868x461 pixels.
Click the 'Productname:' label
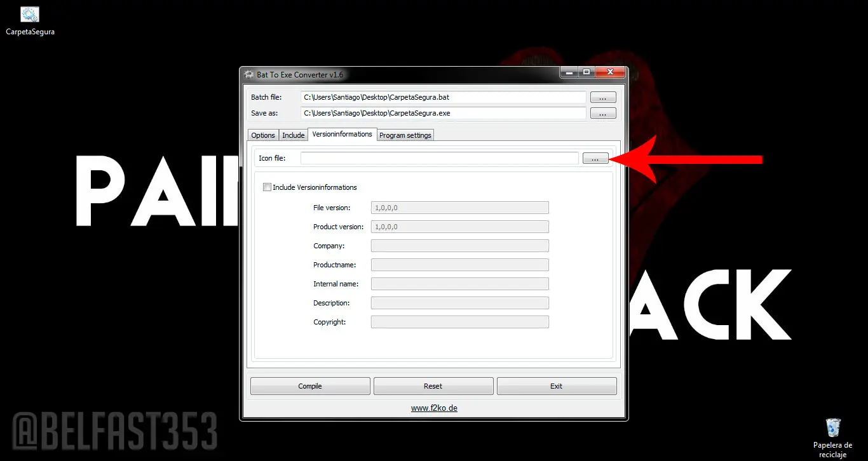[335, 265]
